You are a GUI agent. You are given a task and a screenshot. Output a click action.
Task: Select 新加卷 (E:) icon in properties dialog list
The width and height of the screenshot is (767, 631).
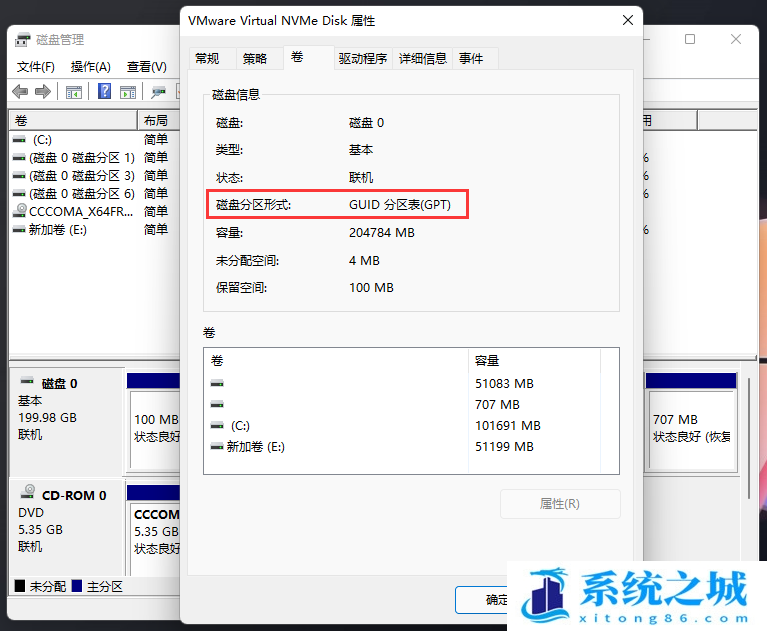(217, 447)
